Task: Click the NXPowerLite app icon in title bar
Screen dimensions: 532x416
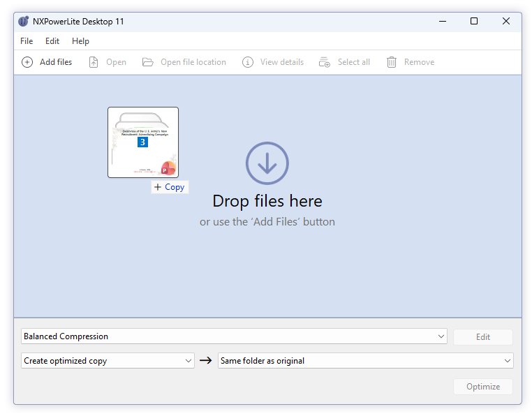Action: point(24,21)
